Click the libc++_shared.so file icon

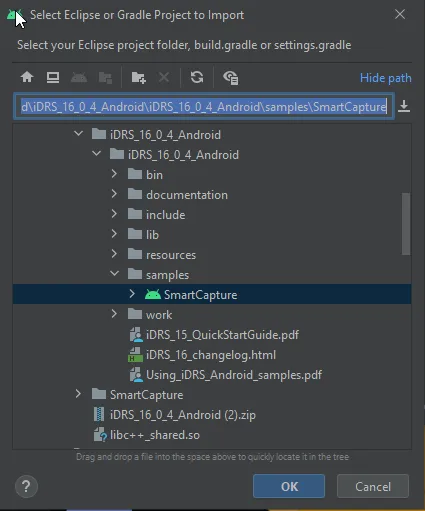pos(100,435)
